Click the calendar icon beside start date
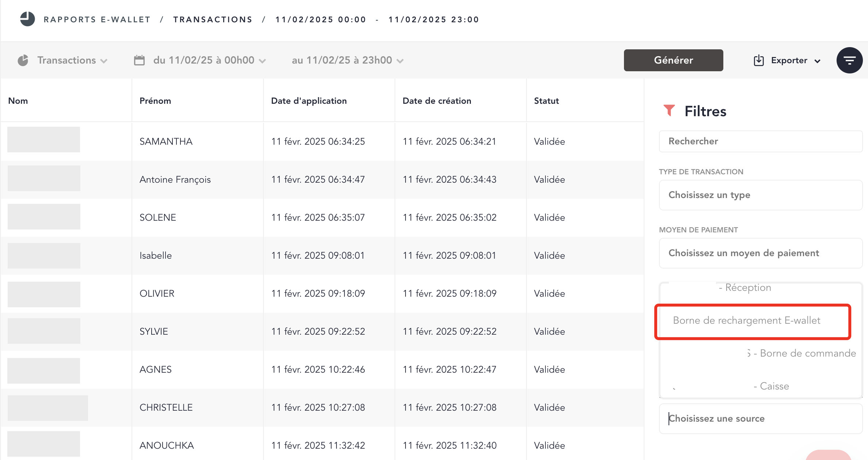This screenshot has height=460, width=868. (139, 60)
